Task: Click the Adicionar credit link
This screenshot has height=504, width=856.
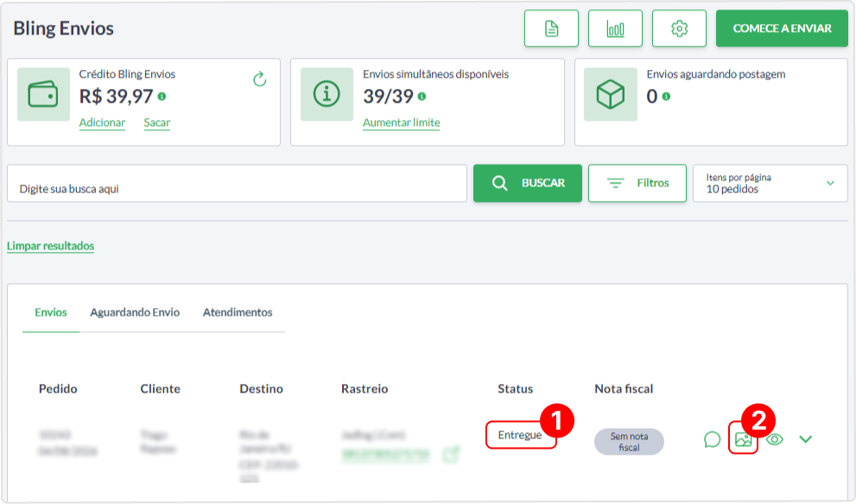Action: click(x=102, y=123)
